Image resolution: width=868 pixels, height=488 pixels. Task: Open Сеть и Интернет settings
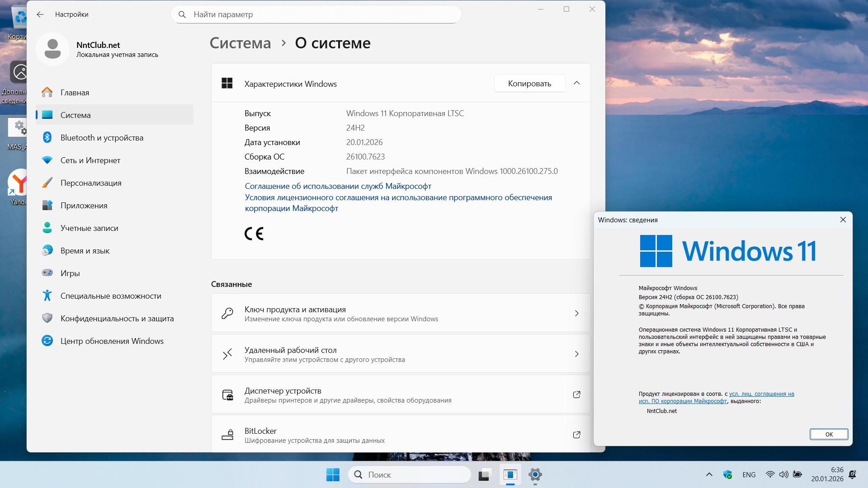(x=90, y=160)
